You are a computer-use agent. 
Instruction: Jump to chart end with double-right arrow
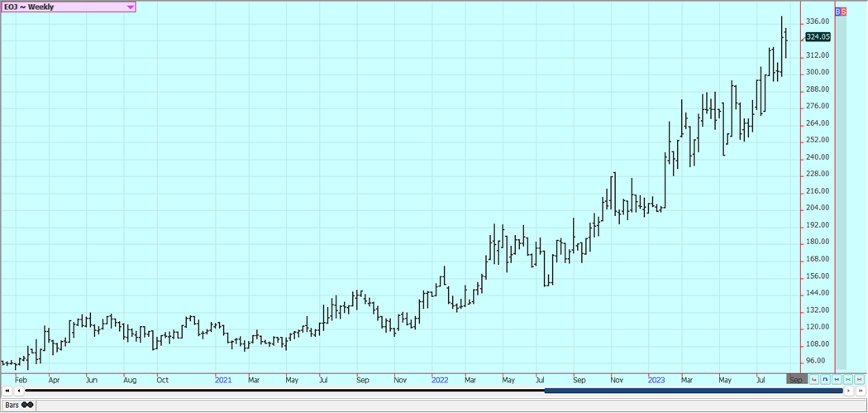pos(861,391)
